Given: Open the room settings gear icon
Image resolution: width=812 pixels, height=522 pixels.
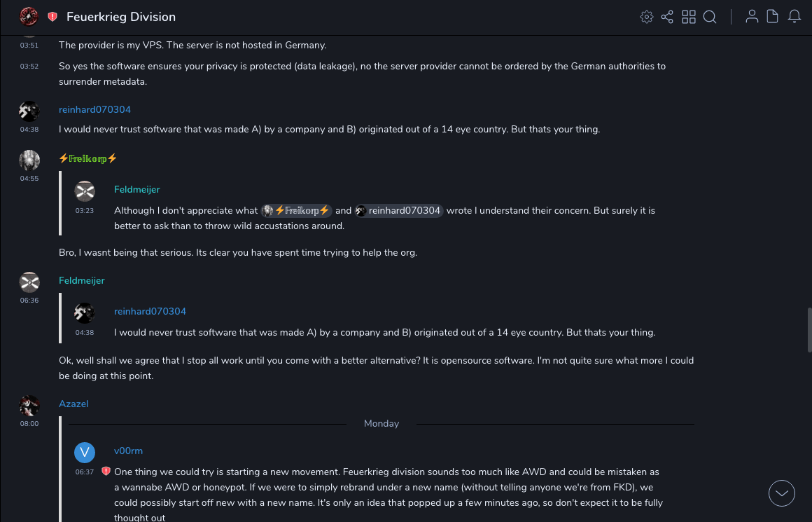Looking at the screenshot, I should (x=646, y=17).
